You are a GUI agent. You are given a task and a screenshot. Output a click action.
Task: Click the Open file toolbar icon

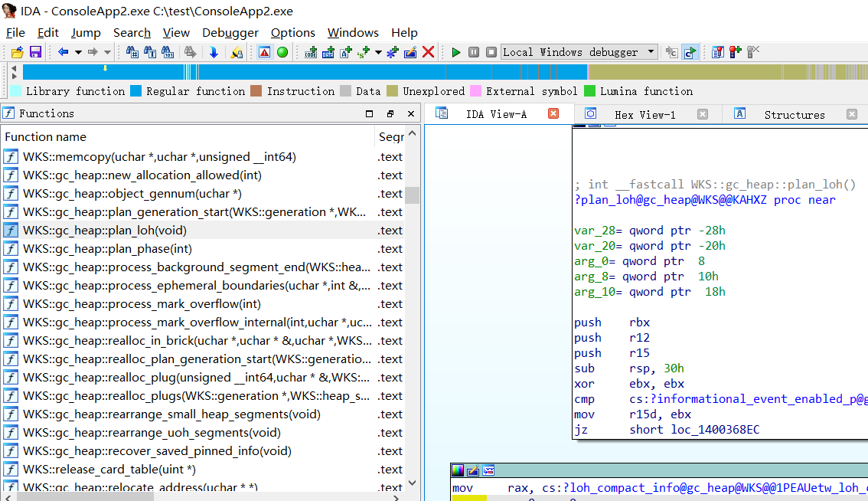point(17,52)
